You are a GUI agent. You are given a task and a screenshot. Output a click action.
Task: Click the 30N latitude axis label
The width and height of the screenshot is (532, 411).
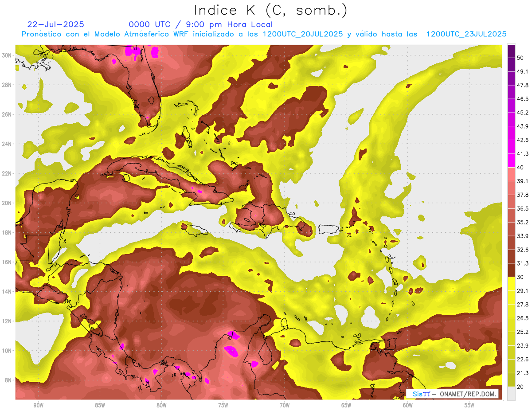tap(8, 55)
